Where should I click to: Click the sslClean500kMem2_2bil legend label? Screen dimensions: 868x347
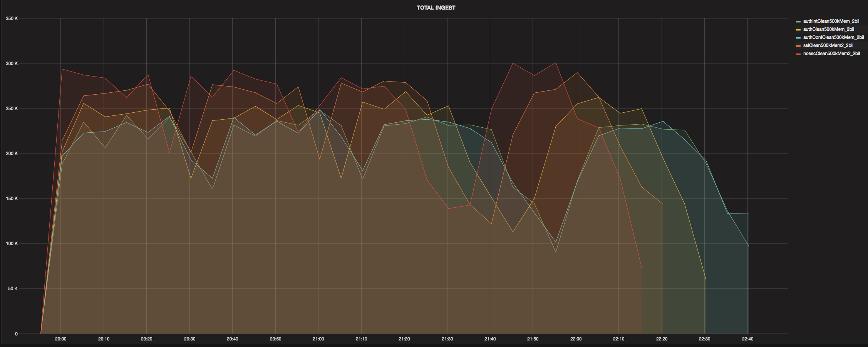click(828, 45)
